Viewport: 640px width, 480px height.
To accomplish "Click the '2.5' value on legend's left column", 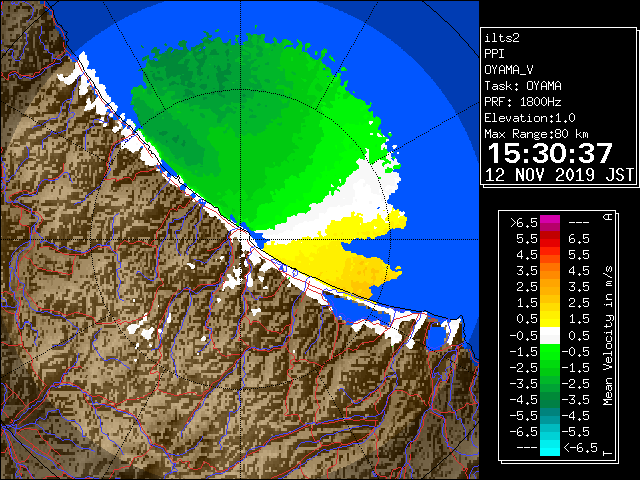I will point(527,287).
